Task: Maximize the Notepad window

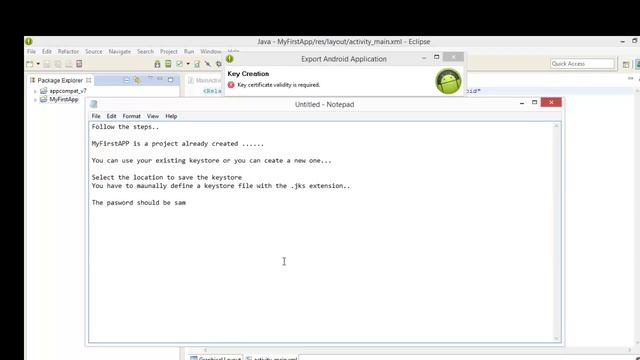Action: [x=534, y=102]
